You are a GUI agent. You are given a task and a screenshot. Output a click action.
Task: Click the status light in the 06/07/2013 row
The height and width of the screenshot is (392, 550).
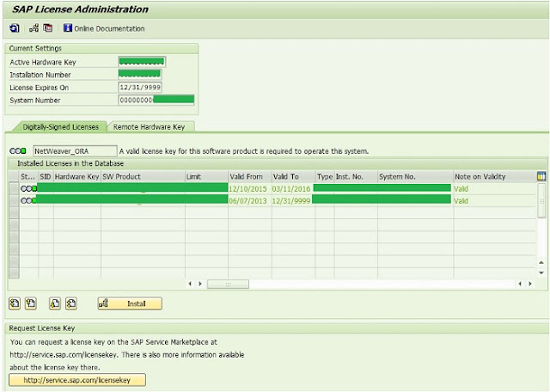tap(28, 201)
